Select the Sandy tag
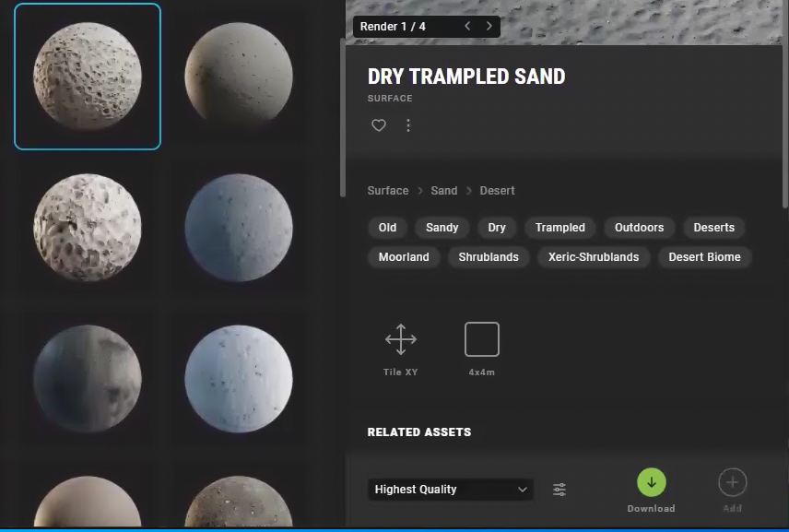This screenshot has height=532, width=789. (x=442, y=228)
